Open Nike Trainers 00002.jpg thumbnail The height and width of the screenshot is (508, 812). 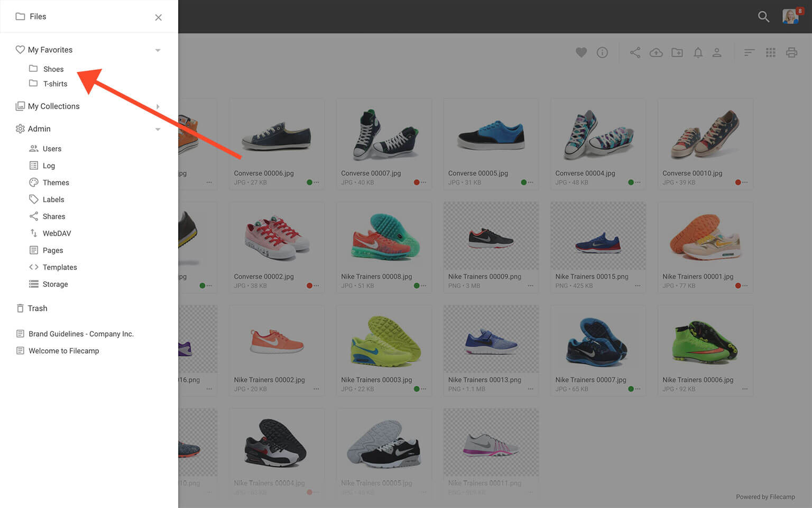[x=277, y=339]
